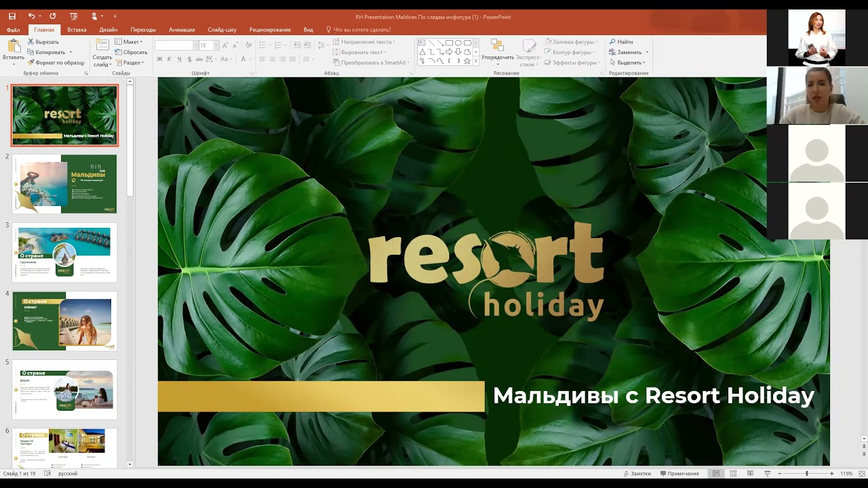Viewport: 868px width, 488px height.
Task: Open the Файл tab
Action: [13, 30]
